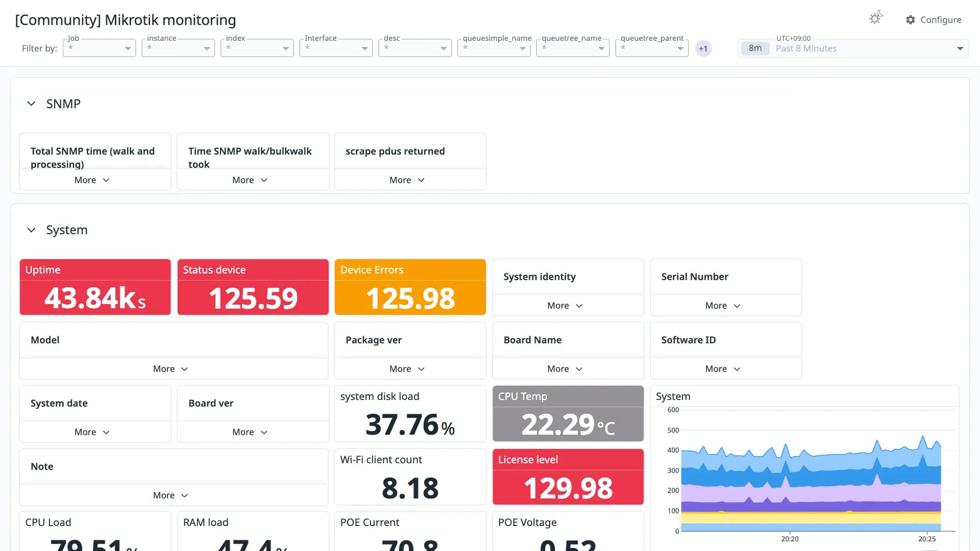Open the index filter dropdown

257,48
